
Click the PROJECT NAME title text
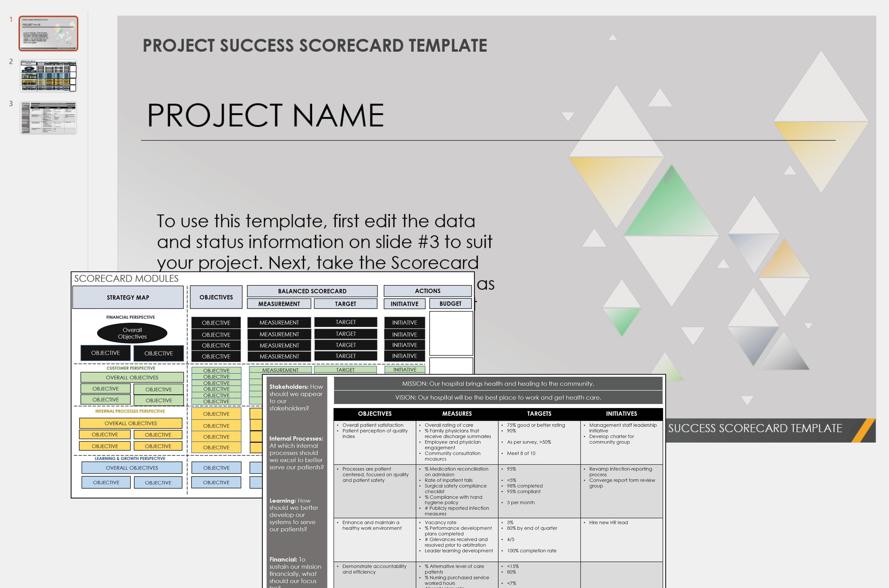tap(265, 115)
